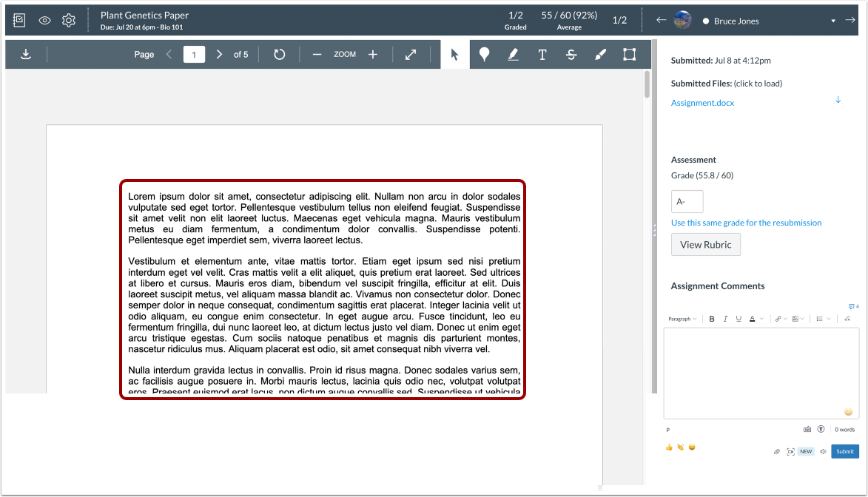The height and width of the screenshot is (497, 868).
Task: Click the attach file paperclip in comments
Action: pos(776,451)
